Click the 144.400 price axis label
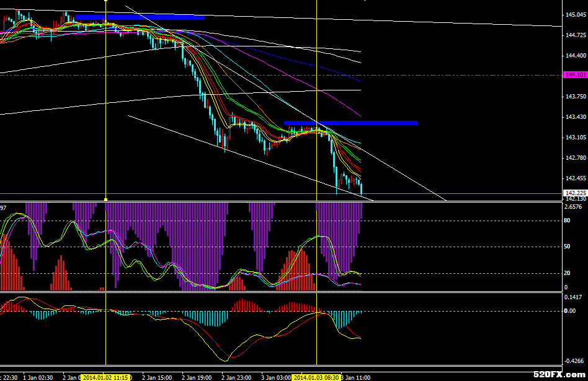 [x=576, y=55]
